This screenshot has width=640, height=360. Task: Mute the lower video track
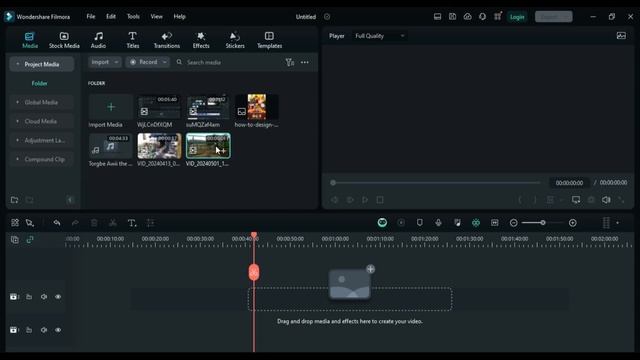(44, 330)
